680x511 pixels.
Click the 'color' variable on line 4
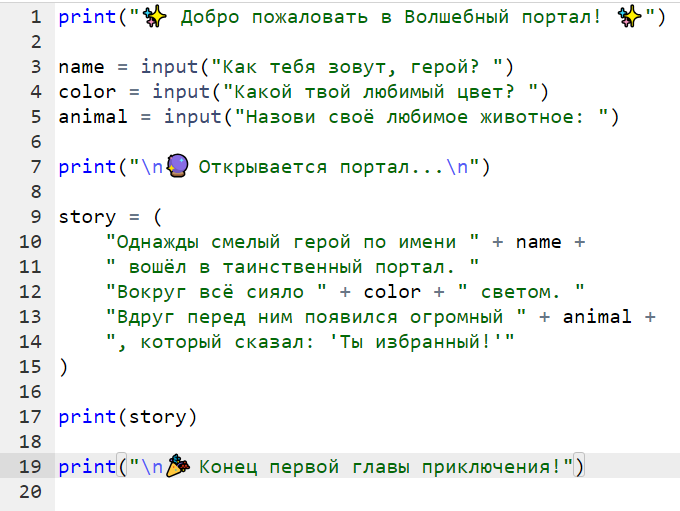point(87,92)
